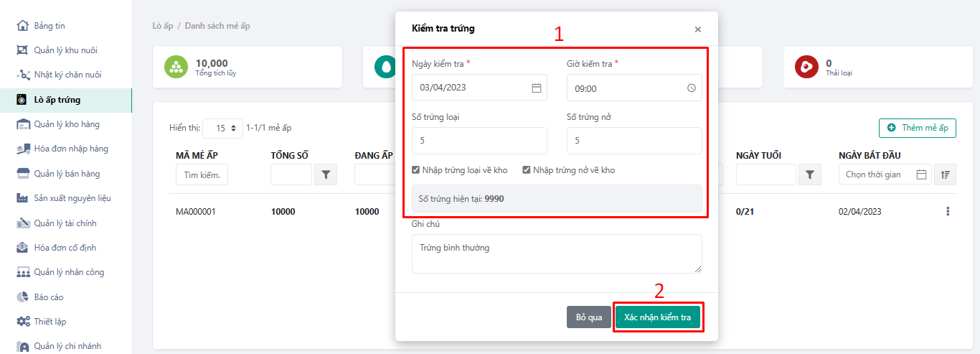Click the filter icon beside Tổng số
The width and height of the screenshot is (980, 354).
click(326, 174)
